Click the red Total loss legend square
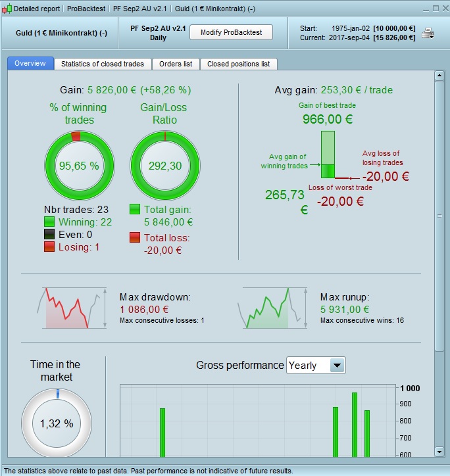Screen dimensions: 450x476 point(135,237)
